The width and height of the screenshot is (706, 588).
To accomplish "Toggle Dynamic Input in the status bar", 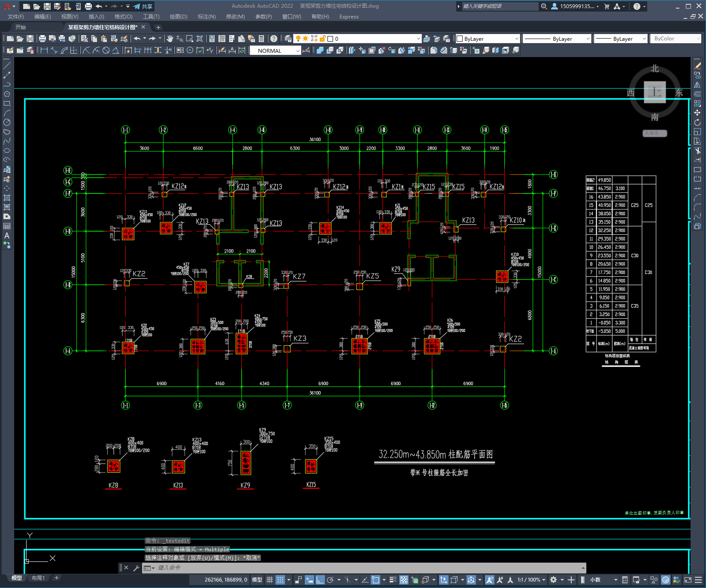I will [309, 580].
